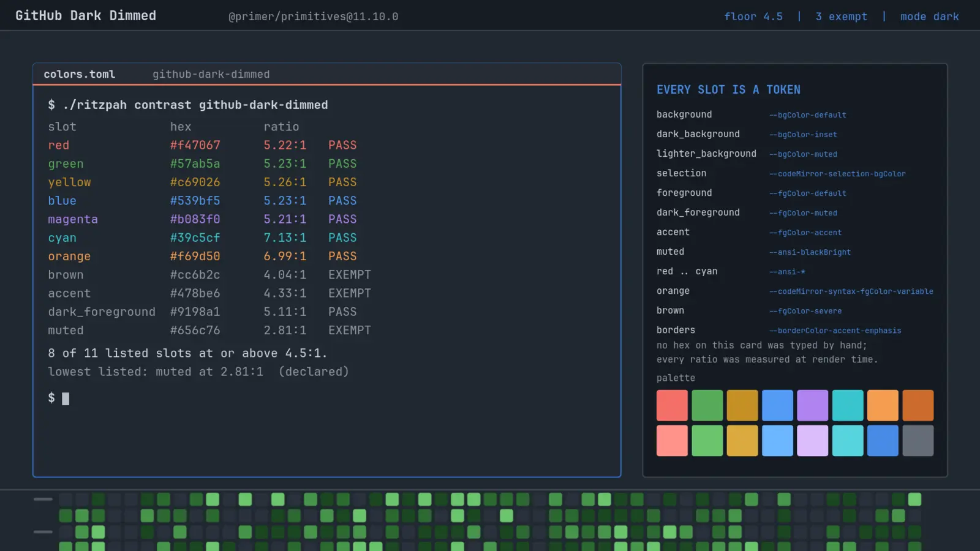
Task: Click the --bgColor-default token
Action: pos(808,115)
